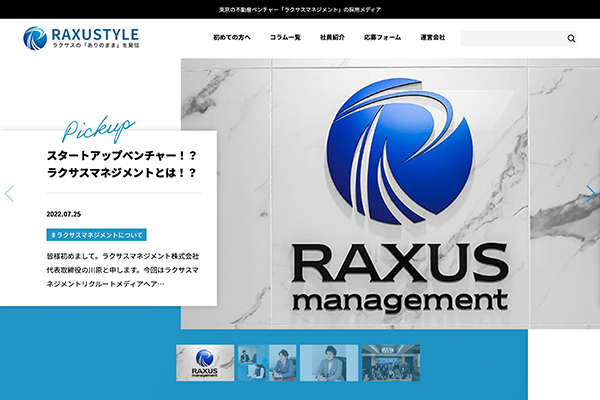Image resolution: width=600 pixels, height=400 pixels.
Task: Click the date 2022.07.25
Action: coord(64,214)
